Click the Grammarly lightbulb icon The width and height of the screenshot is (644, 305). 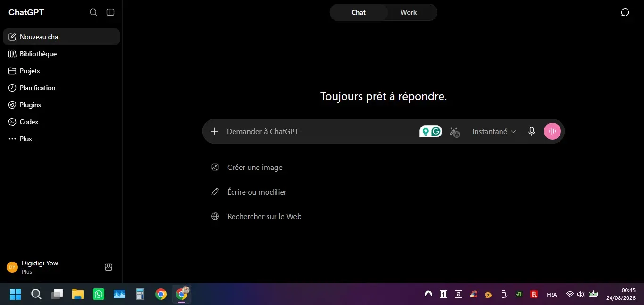(426, 132)
